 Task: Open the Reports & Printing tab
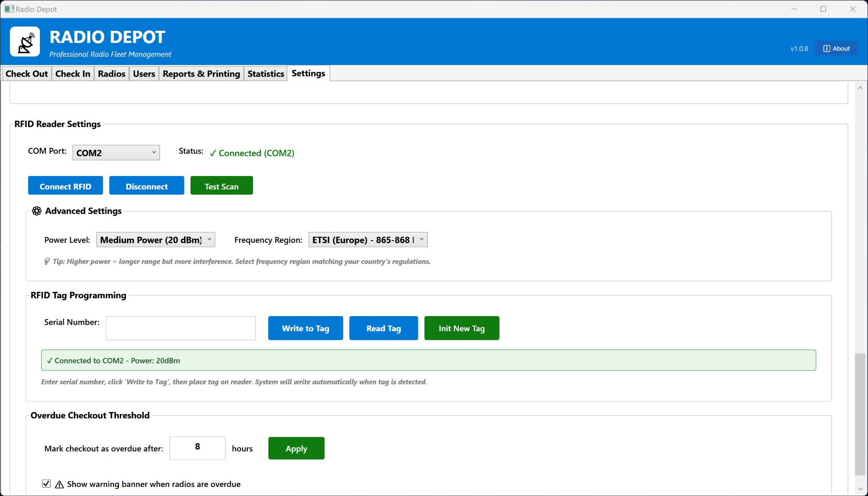[x=201, y=74]
